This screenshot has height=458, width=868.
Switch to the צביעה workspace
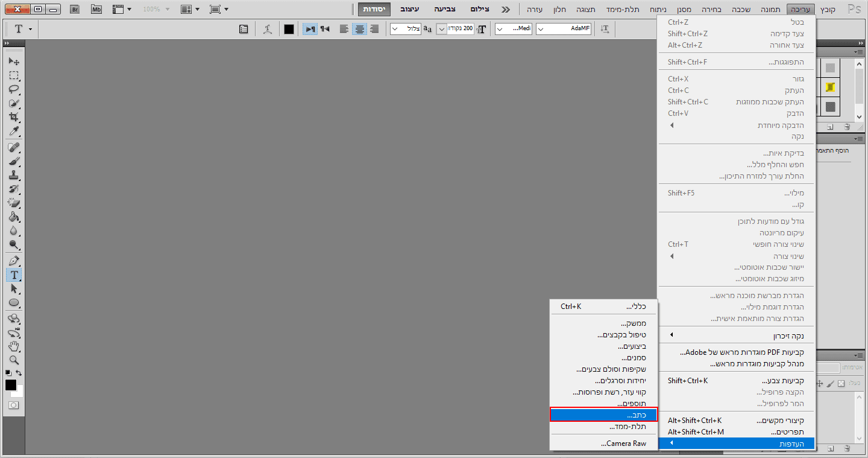pyautogui.click(x=445, y=10)
